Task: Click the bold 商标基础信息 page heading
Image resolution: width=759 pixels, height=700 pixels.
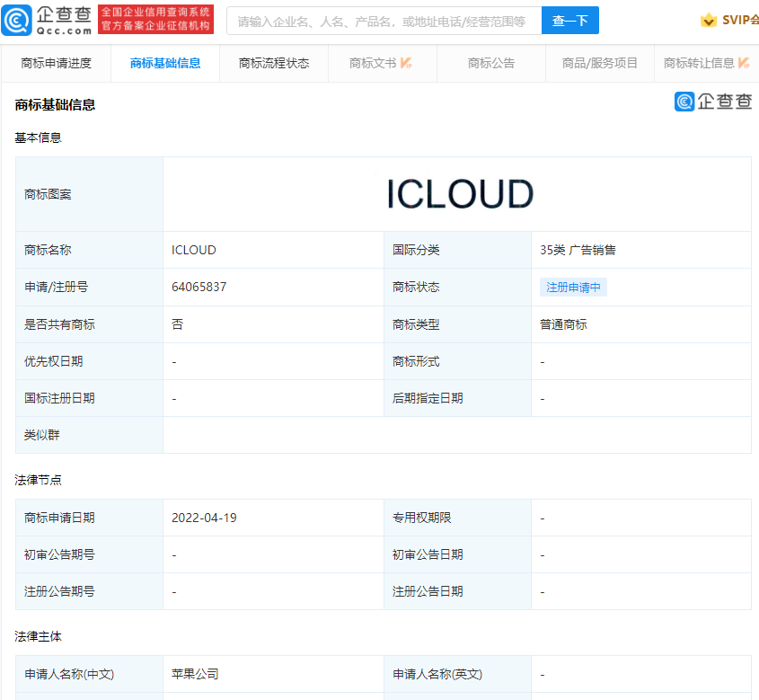Action: pyautogui.click(x=55, y=104)
